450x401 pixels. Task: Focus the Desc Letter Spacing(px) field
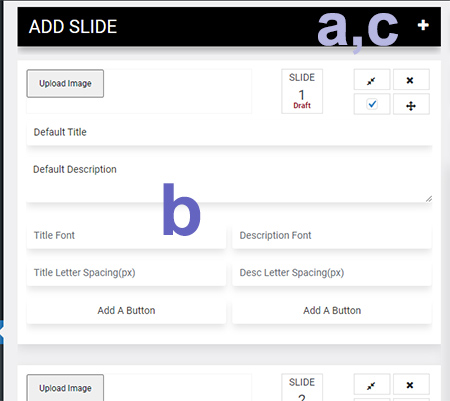coord(332,273)
